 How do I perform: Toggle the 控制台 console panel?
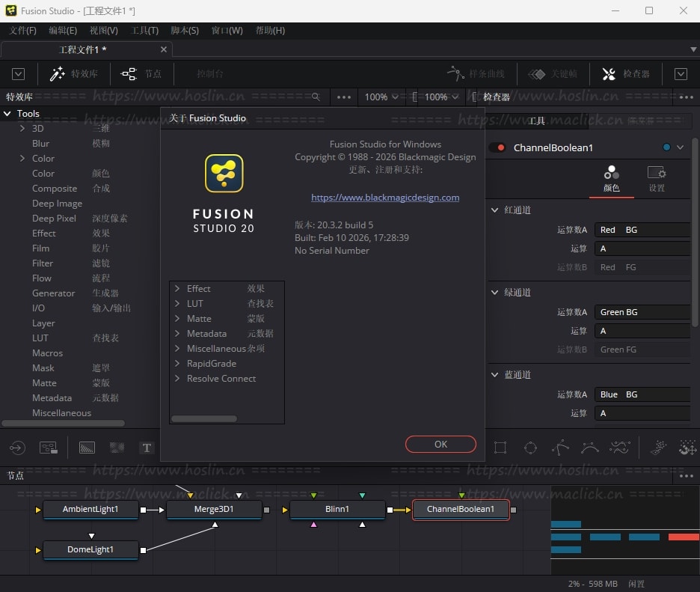pos(210,74)
